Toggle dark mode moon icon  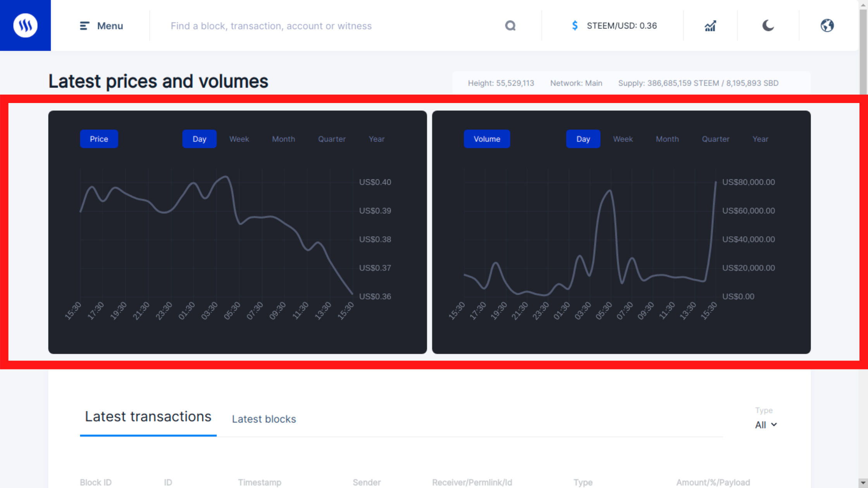[768, 26]
